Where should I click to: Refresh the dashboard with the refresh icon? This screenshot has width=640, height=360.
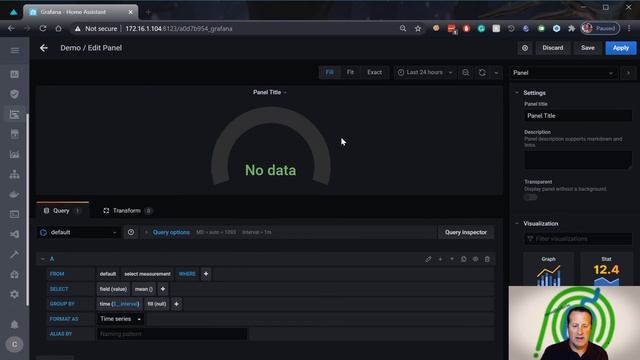(x=482, y=73)
